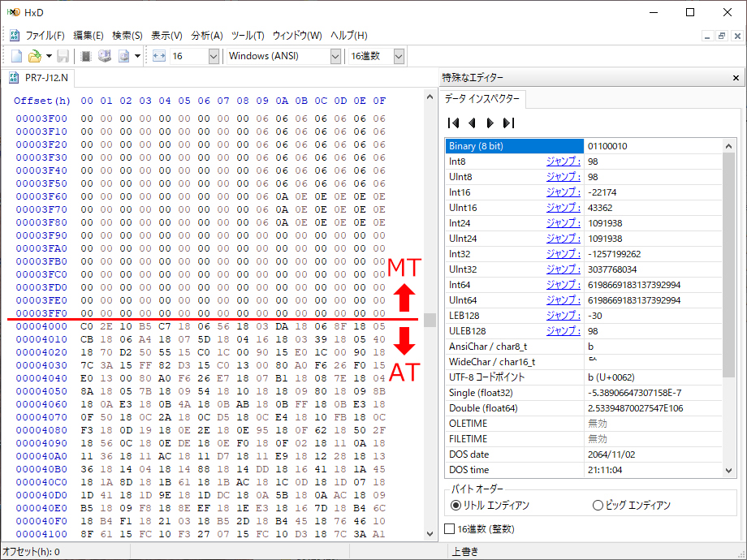Open the 表示(V) menu

coord(166,35)
